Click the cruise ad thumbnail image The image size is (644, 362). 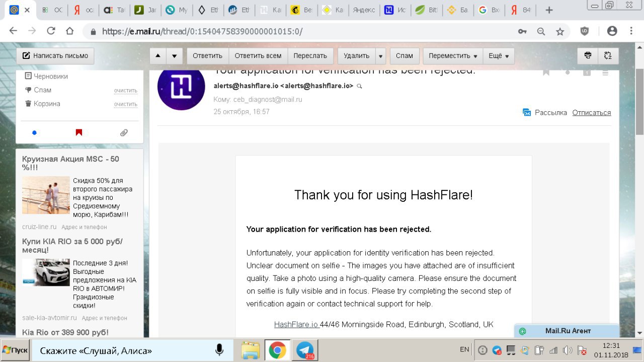pos(46,195)
